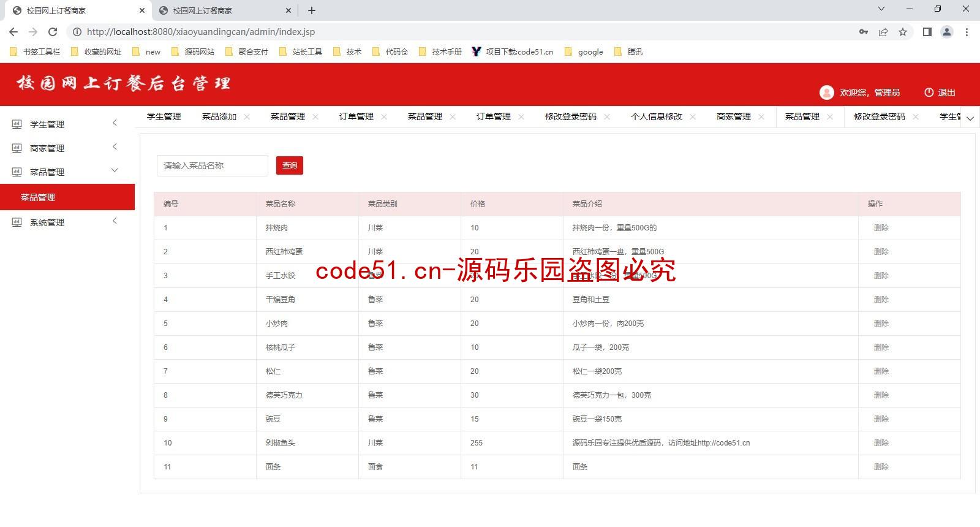Focus the 请输入菜品名称 search field

[213, 165]
